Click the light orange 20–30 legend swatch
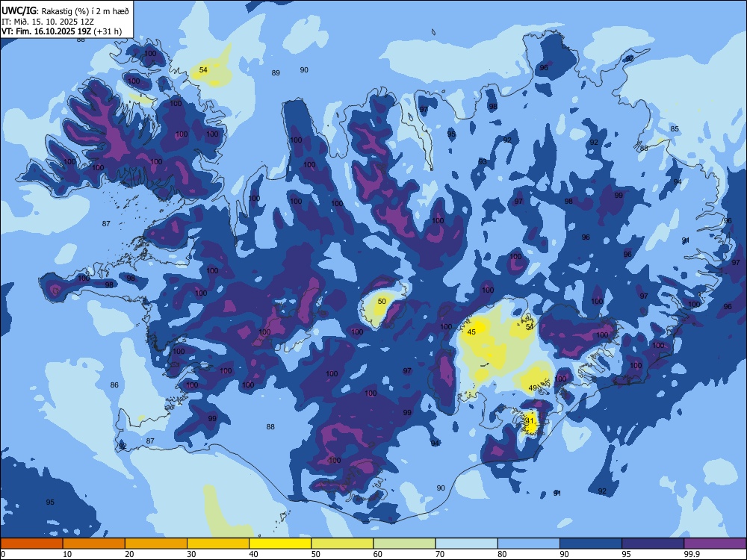This screenshot has height=560, width=747. pos(156,544)
